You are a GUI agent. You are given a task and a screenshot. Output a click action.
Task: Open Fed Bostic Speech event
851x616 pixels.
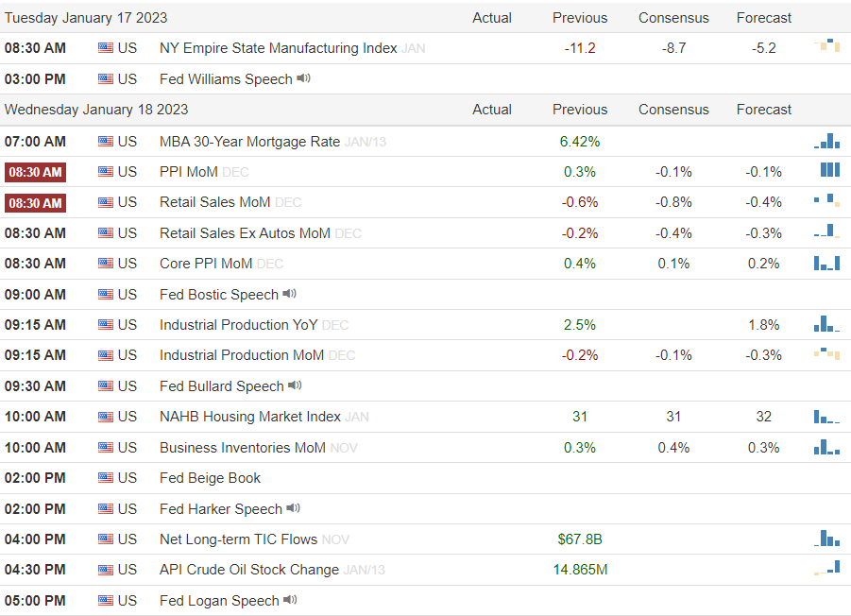point(219,294)
